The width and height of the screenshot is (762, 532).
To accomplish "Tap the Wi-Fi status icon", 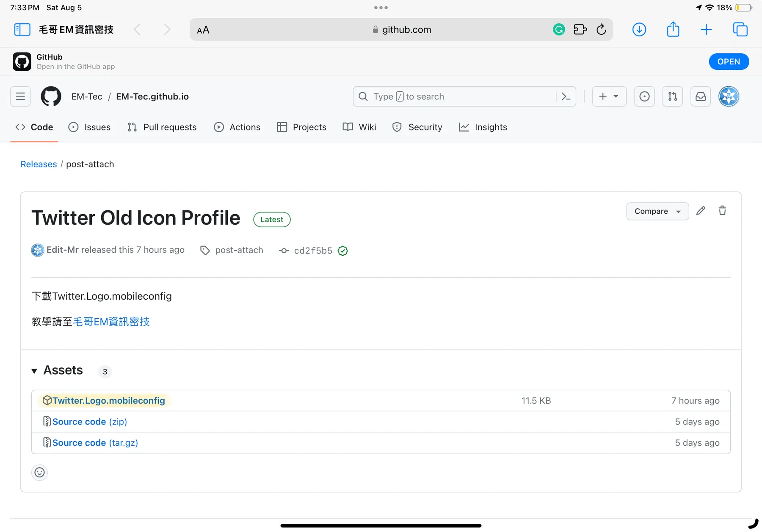I will [710, 8].
